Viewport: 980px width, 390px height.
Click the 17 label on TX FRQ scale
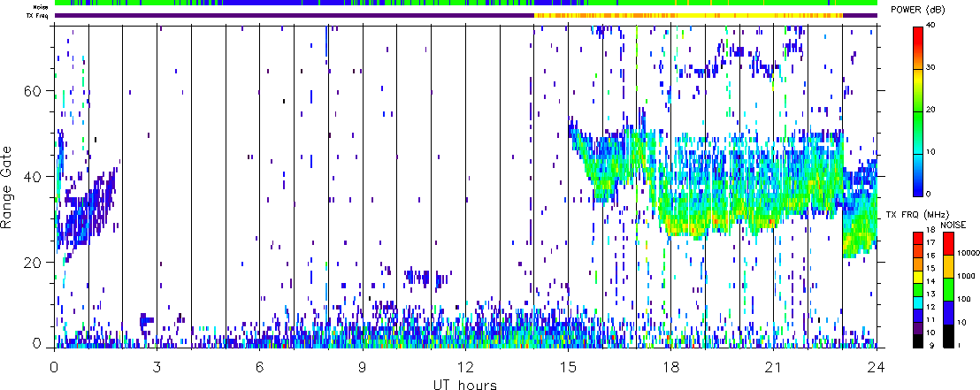(x=930, y=242)
